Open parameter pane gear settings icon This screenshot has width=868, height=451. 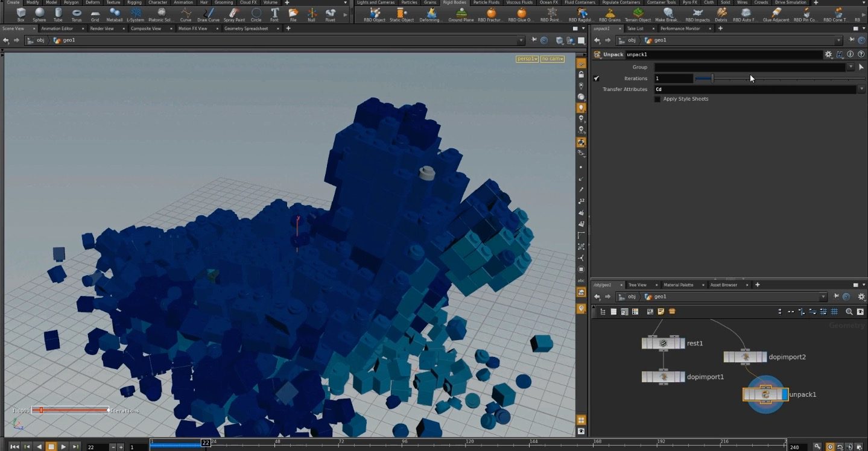click(x=829, y=54)
